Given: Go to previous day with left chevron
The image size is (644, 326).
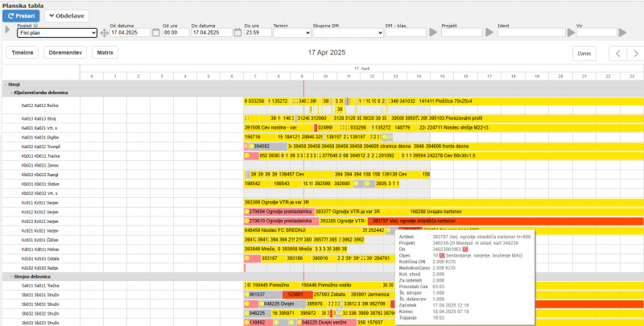Looking at the screenshot, I should click(616, 53).
